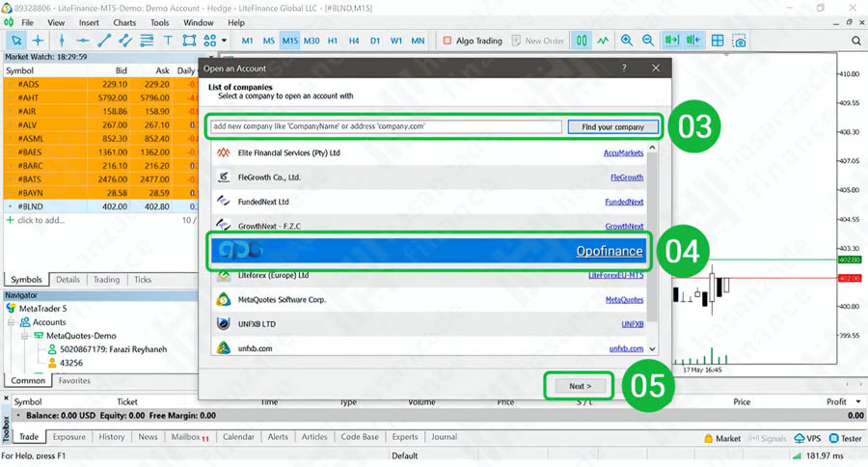Collapse the Accounts tree node

(11, 322)
